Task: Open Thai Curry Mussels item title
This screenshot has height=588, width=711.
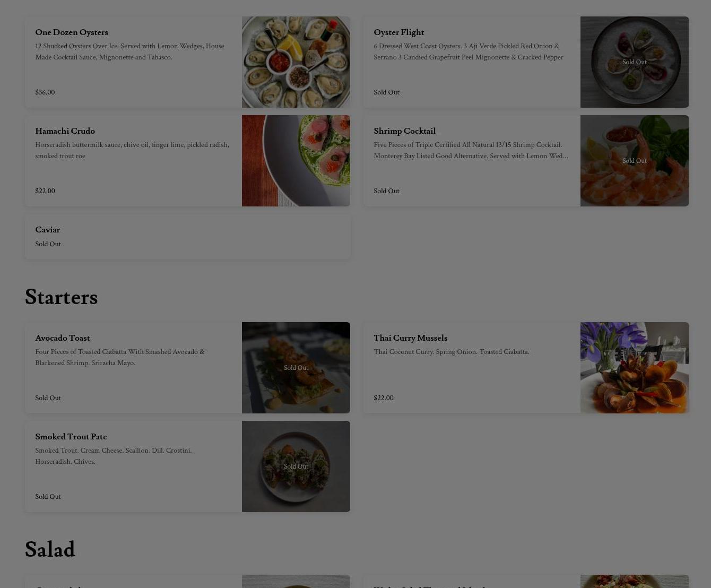Action: (x=410, y=338)
